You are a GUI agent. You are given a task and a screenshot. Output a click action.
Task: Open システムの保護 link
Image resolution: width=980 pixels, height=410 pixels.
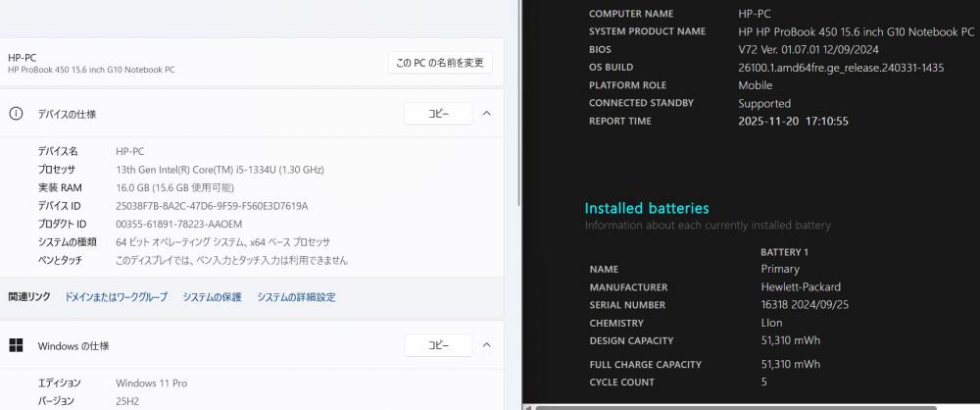click(x=212, y=297)
